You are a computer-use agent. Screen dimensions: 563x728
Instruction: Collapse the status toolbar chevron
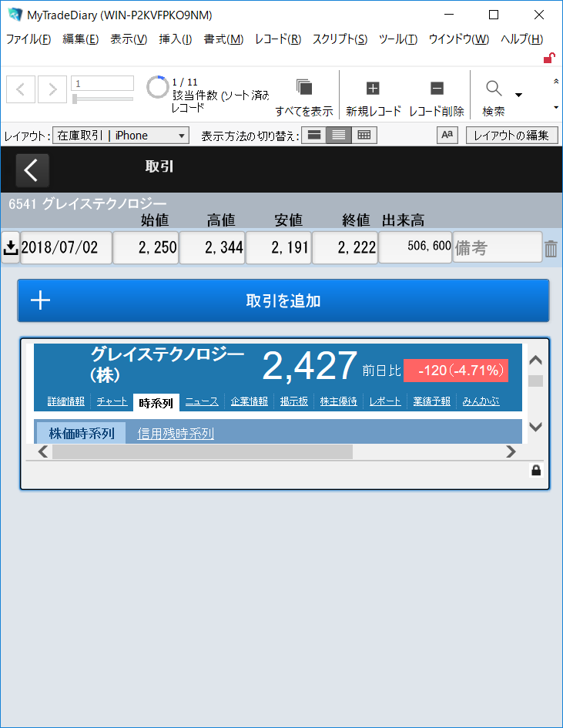555,81
